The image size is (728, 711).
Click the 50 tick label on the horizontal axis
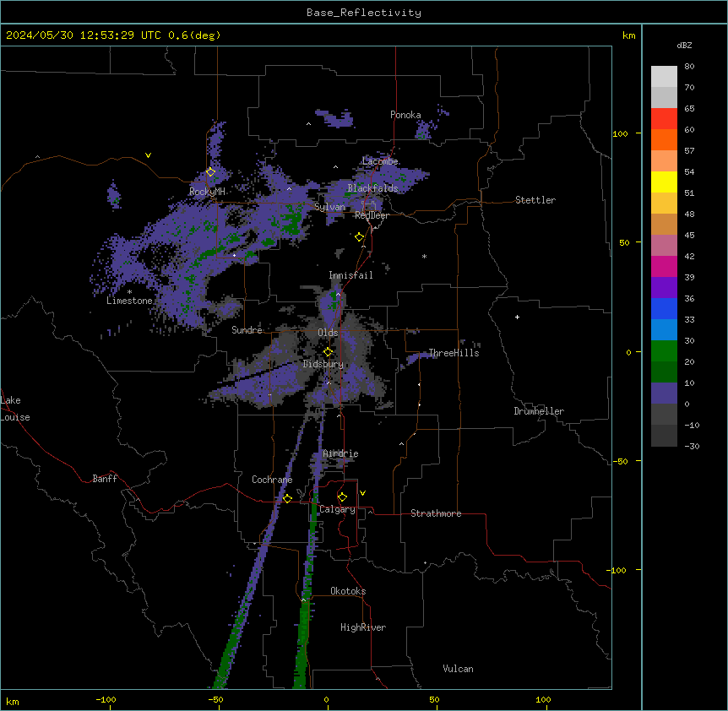coord(434,699)
